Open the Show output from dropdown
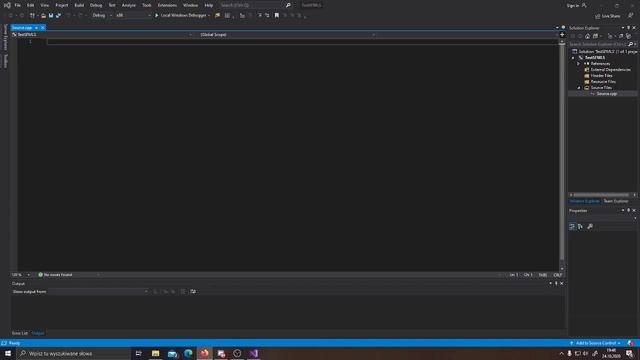640x360 pixels. [x=98, y=292]
